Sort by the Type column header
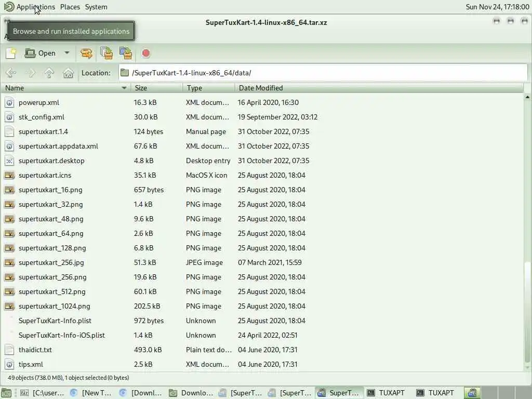Image resolution: width=532 pixels, height=399 pixels. click(208, 88)
